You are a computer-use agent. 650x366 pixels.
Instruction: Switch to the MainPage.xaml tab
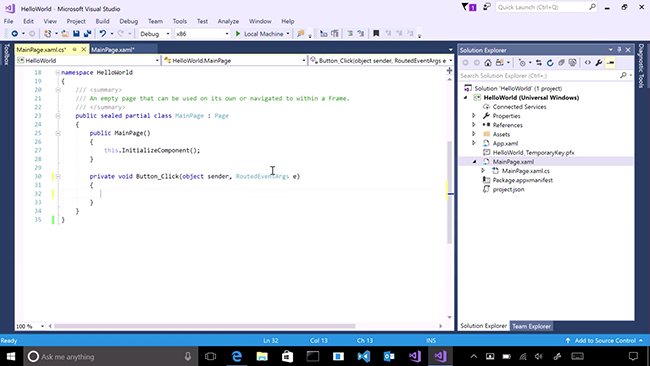point(113,49)
